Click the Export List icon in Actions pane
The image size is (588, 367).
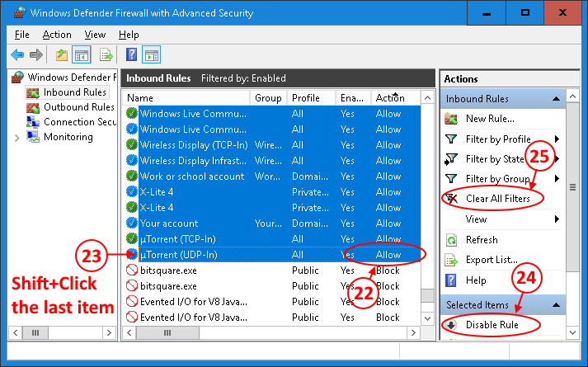click(x=451, y=260)
